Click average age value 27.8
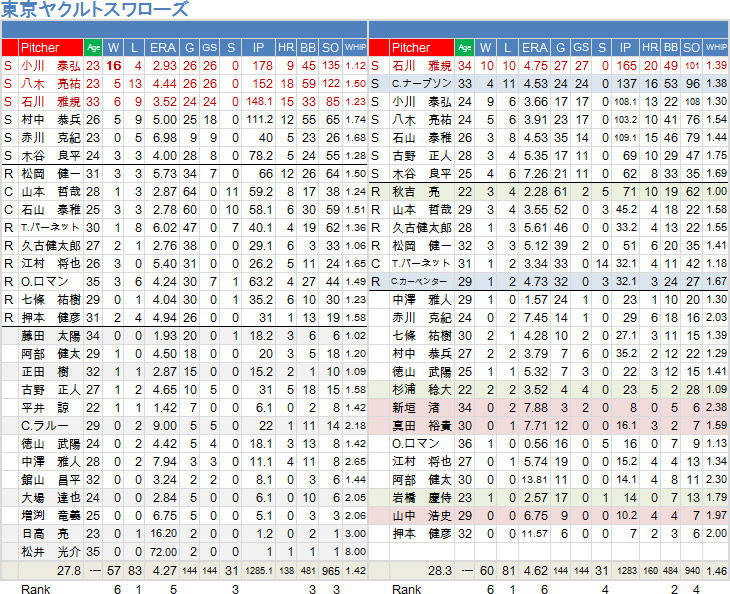Screen dimensions: 730x594 [x=69, y=571]
